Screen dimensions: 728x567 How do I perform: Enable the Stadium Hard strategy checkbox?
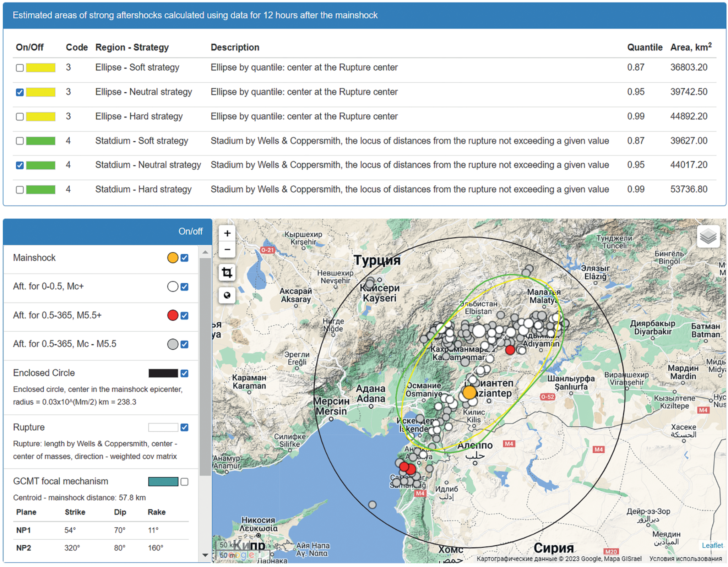click(x=20, y=190)
